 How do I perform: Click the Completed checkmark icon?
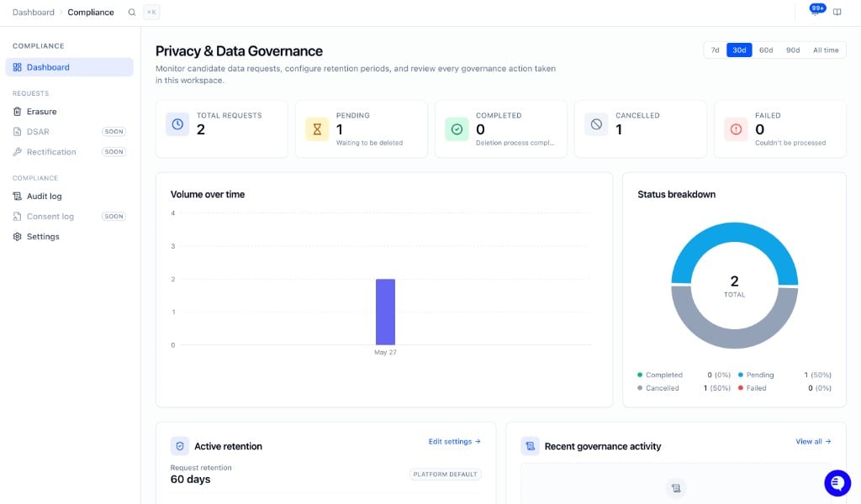457,129
